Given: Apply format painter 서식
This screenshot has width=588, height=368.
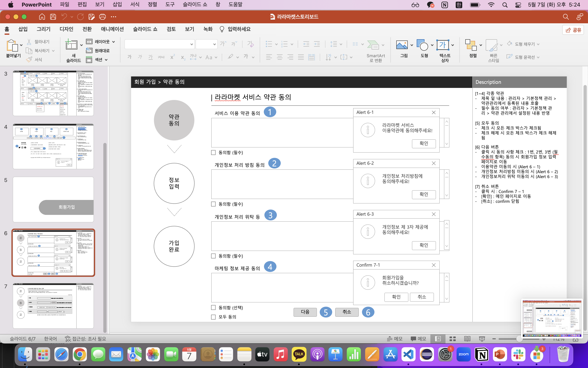Looking at the screenshot, I should 34,59.
